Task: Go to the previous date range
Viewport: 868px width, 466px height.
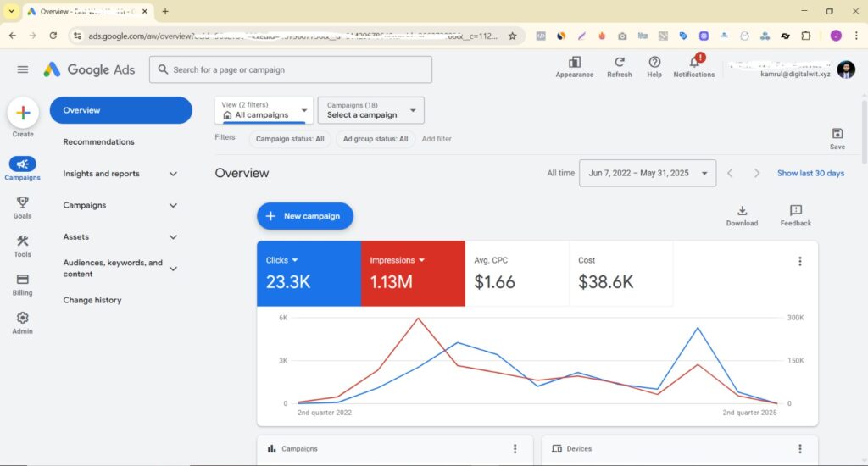Action: 730,173
